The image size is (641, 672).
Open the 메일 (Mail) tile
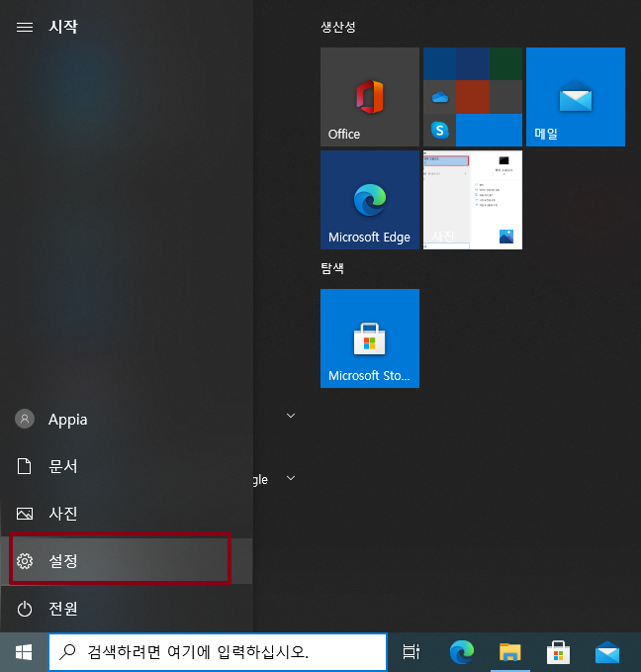576,97
